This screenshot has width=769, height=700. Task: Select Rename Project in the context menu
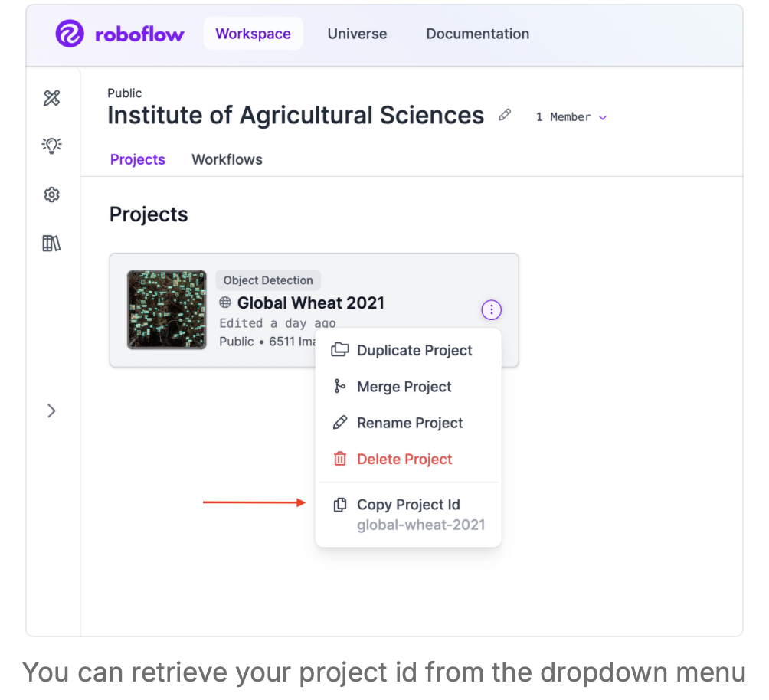click(x=411, y=423)
